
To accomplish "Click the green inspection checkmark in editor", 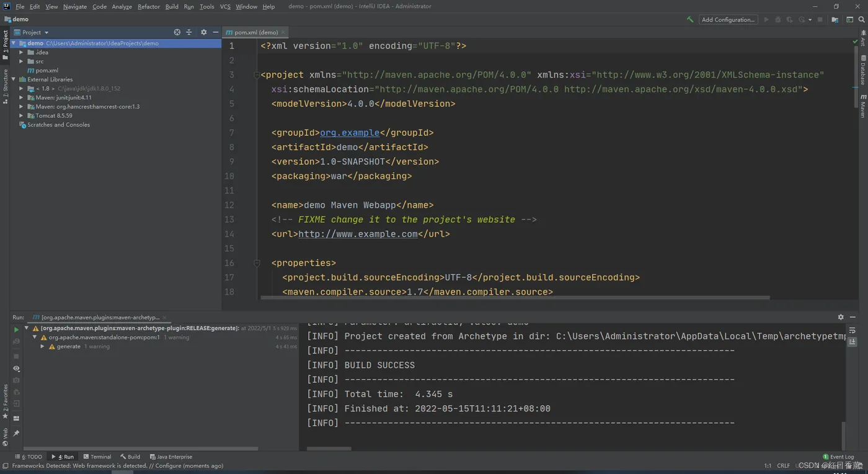I will [x=856, y=41].
